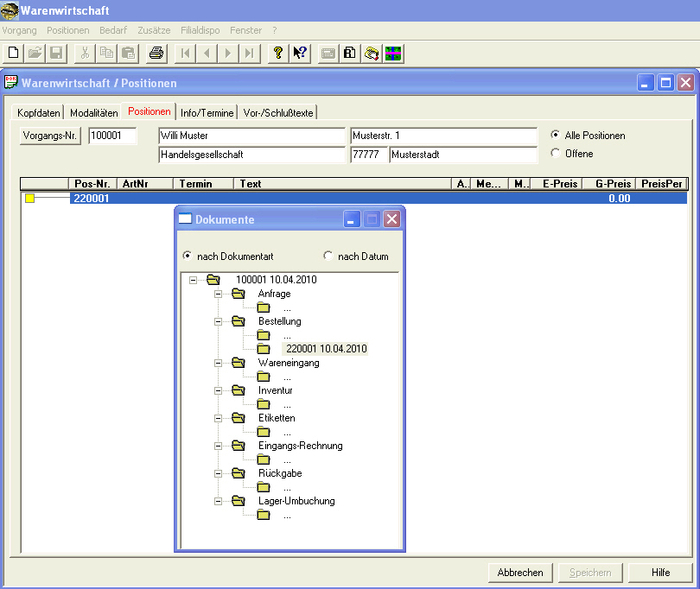700x589 pixels.
Task: Click the Save floppy disk icon
Action: (x=56, y=53)
